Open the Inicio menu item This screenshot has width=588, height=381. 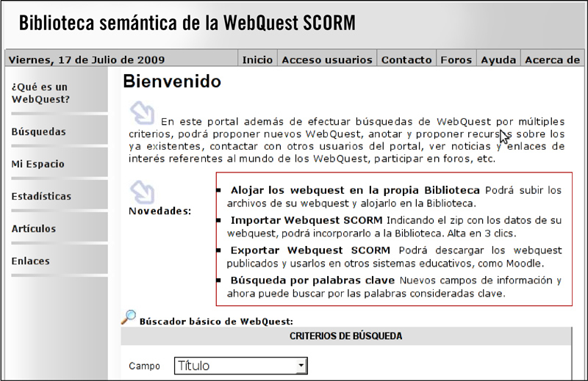point(257,59)
